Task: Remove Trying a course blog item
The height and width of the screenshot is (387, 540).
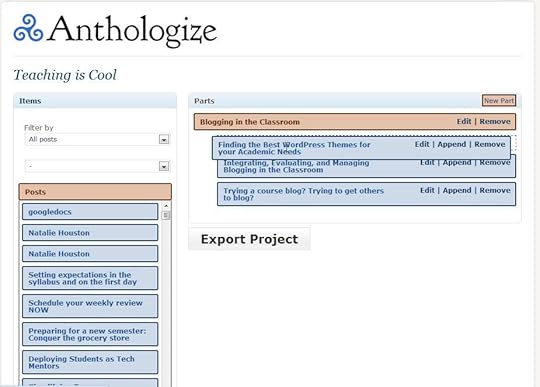Action: [495, 190]
